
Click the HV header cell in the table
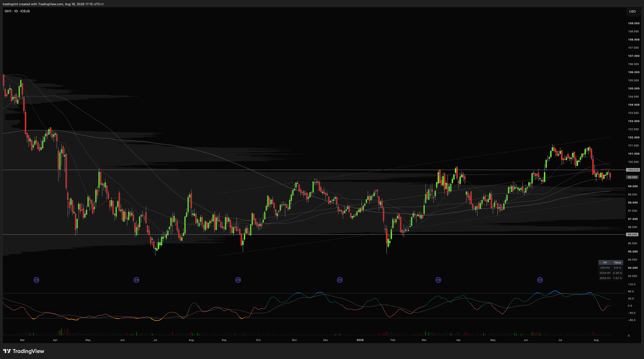[x=605, y=263]
